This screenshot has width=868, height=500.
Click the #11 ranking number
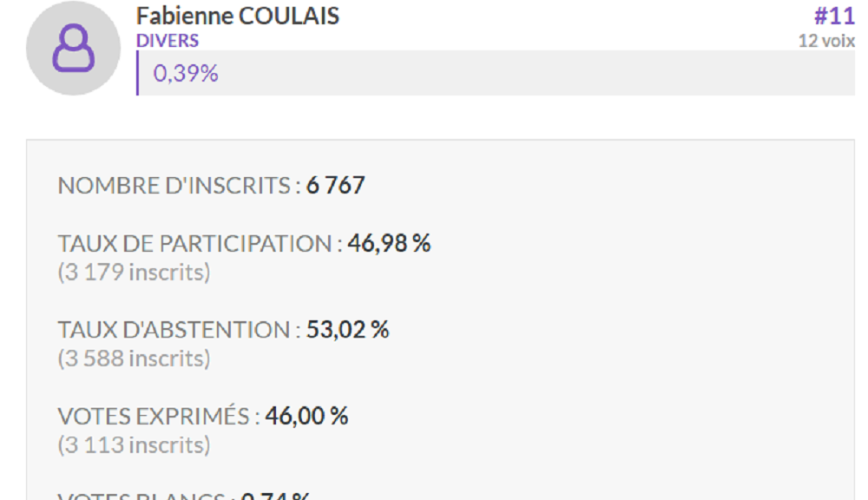834,16
